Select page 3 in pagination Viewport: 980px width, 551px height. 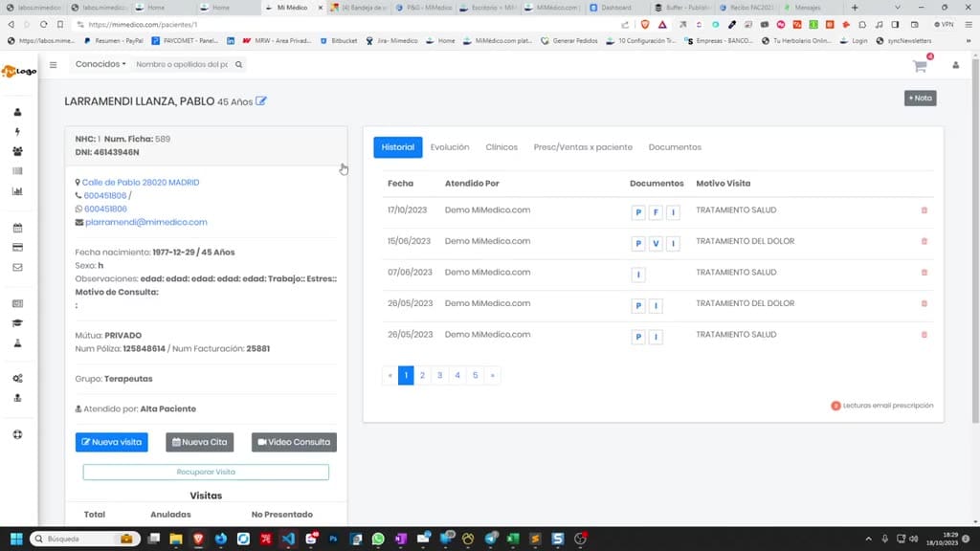click(x=439, y=375)
